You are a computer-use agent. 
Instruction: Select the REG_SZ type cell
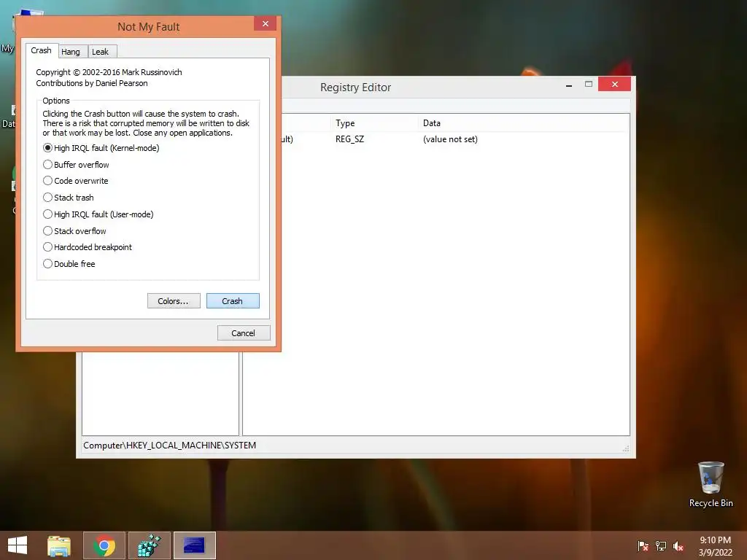(x=349, y=139)
